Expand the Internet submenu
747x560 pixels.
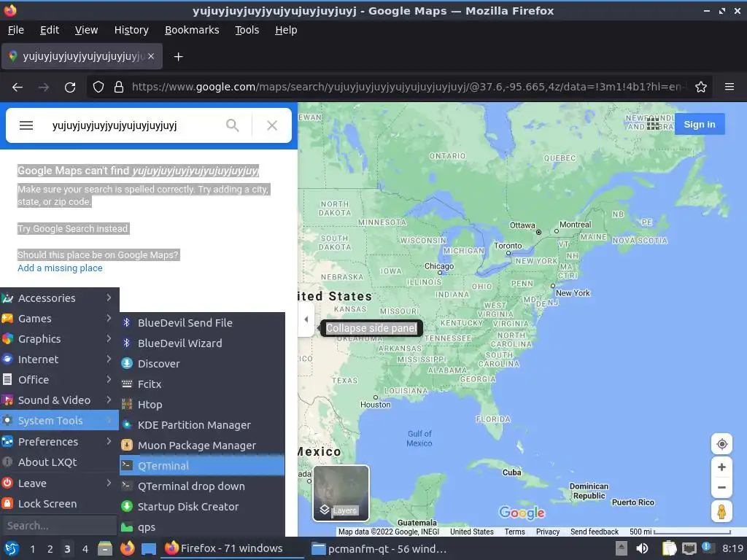point(59,359)
